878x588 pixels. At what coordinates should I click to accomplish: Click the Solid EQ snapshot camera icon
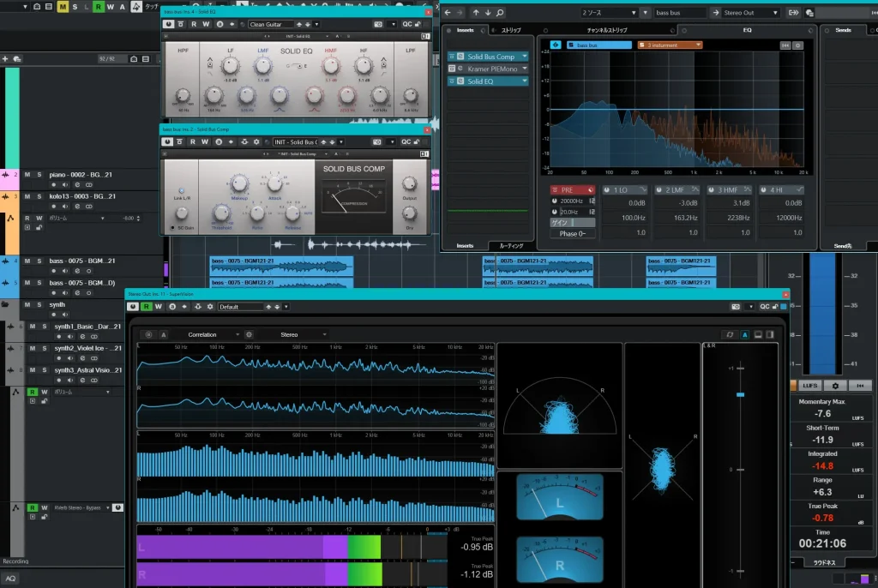(378, 25)
